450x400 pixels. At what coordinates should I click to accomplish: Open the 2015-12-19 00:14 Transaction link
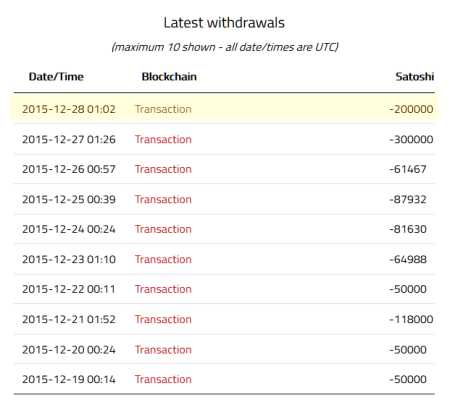click(x=163, y=379)
